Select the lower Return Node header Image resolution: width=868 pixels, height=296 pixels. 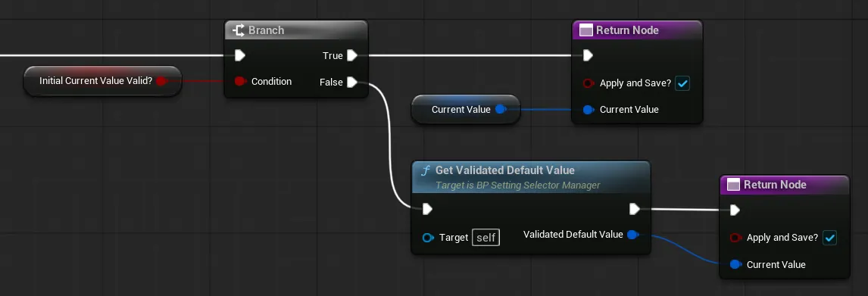coord(785,185)
